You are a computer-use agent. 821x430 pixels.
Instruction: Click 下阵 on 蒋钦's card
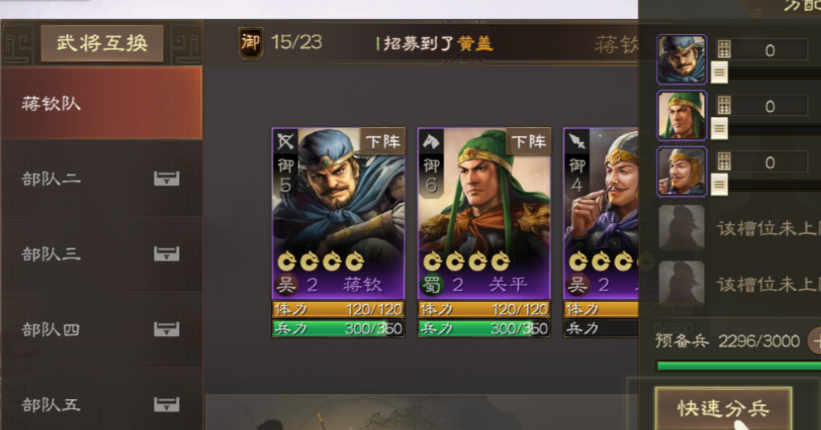[x=383, y=141]
